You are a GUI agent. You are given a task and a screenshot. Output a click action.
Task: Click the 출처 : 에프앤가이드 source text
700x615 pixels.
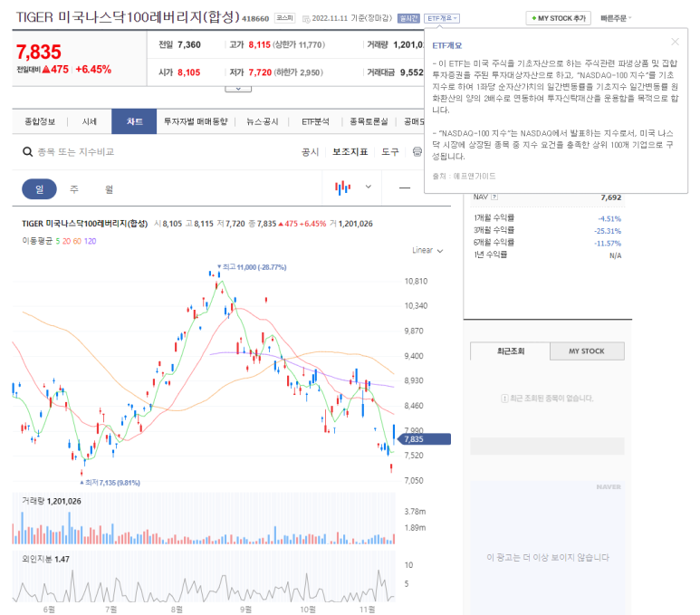[464, 177]
